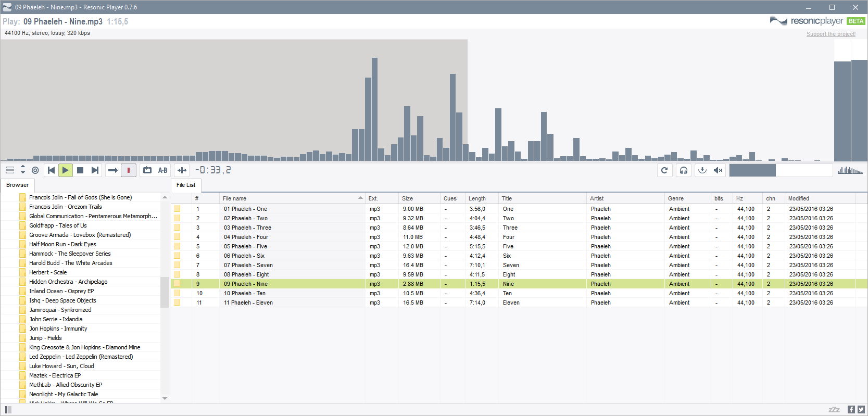Viewport: 868px width, 416px height.
Task: Toggle the headphones mode button
Action: 684,170
